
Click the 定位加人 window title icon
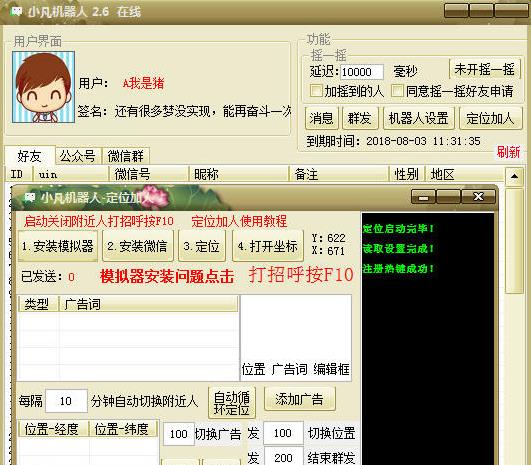30,197
